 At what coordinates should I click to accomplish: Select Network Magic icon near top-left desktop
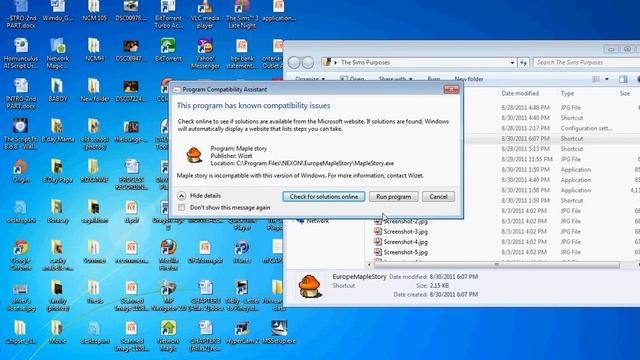pos(58,53)
